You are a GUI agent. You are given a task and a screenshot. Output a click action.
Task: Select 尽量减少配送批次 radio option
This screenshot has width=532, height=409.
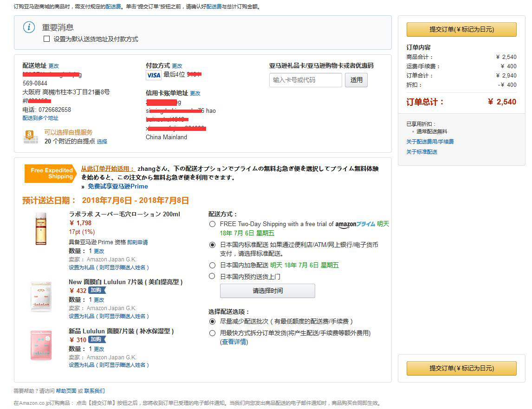(x=213, y=321)
